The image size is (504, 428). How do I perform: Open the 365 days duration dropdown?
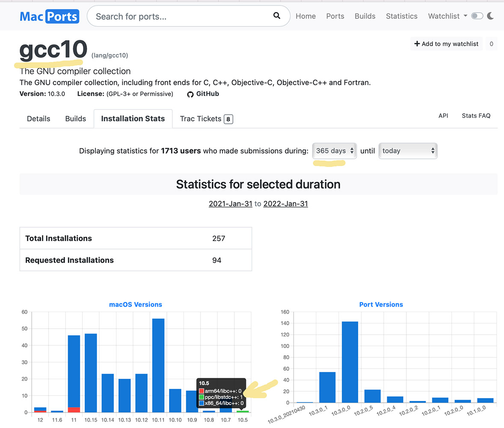click(334, 151)
